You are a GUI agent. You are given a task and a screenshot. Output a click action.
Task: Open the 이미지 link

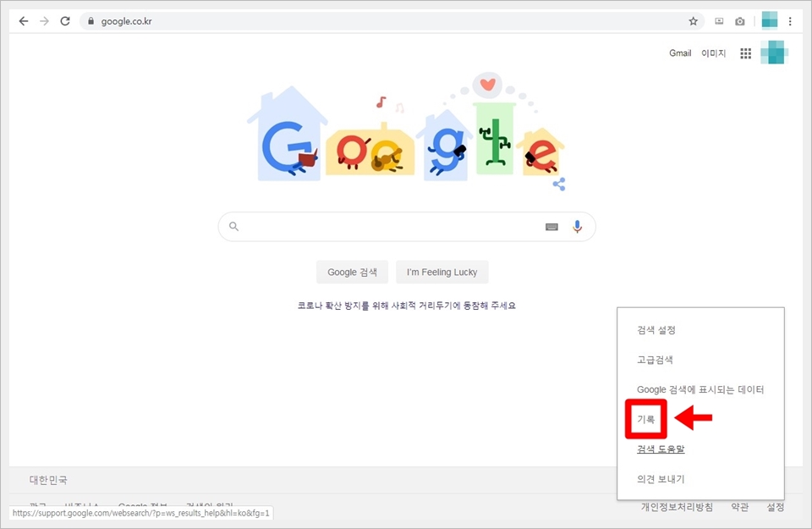[714, 52]
